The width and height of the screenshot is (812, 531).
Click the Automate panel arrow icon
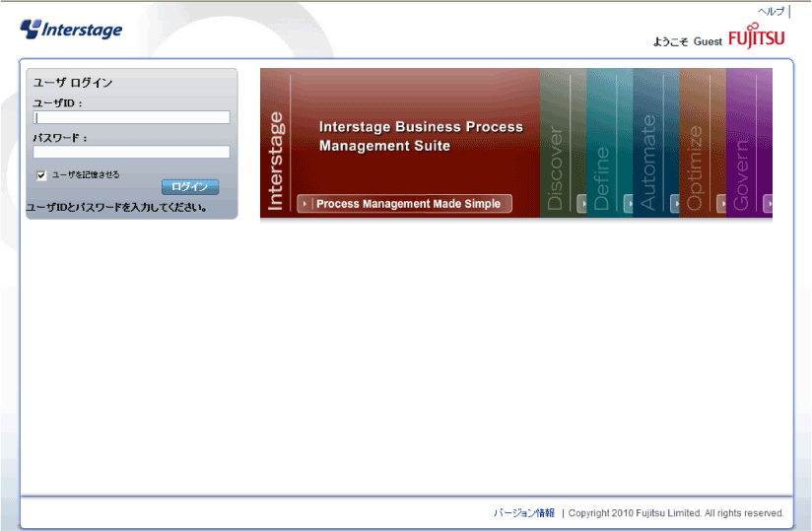(675, 204)
